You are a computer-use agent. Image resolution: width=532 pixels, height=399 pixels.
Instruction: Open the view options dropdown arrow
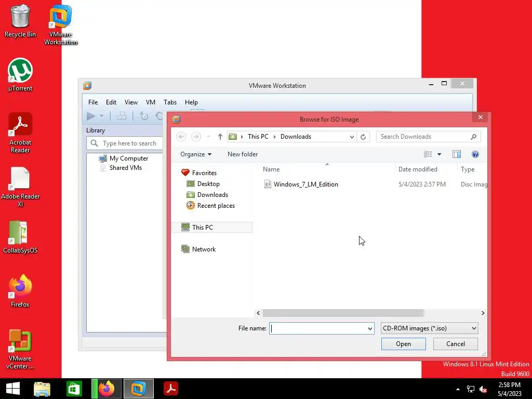(439, 154)
